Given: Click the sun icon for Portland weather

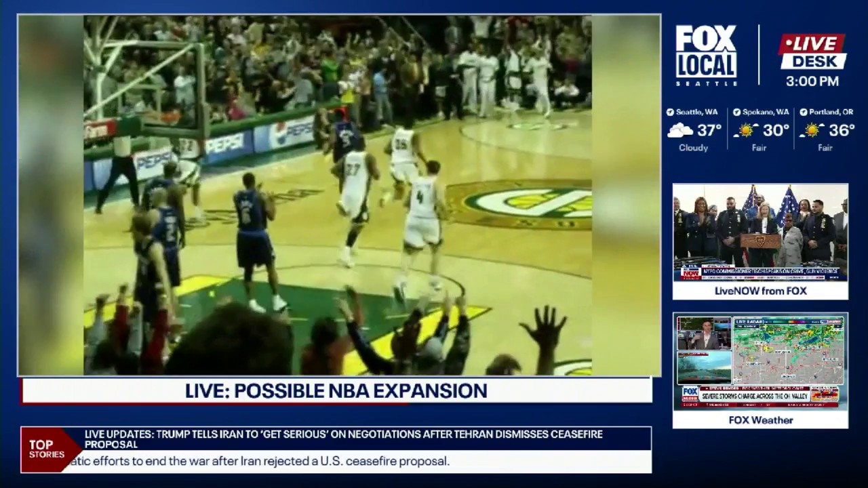Looking at the screenshot, I should click(x=811, y=130).
